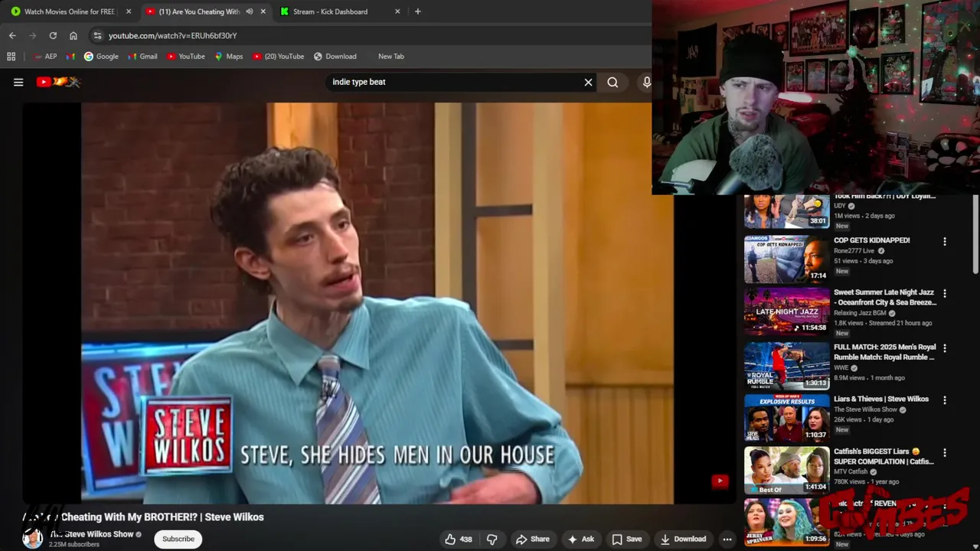Open more actions three-dot menu below video

point(727,539)
